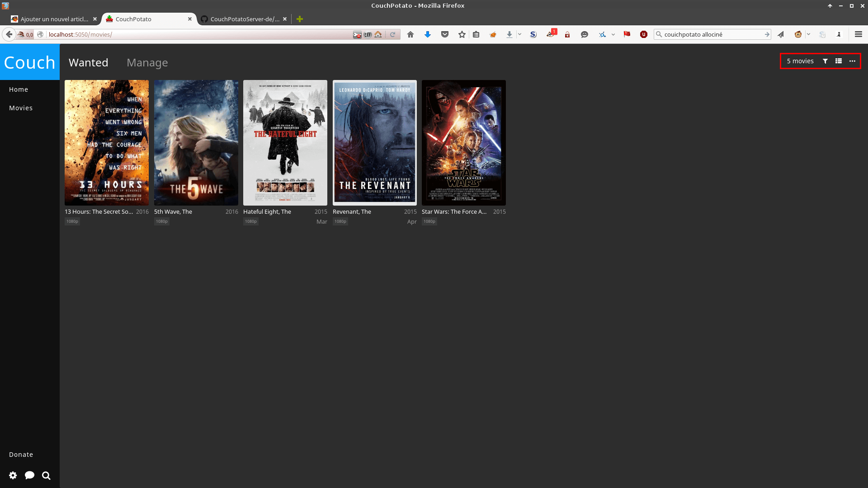Click the orange face extension icon
This screenshot has height=488, width=868.
tap(798, 34)
